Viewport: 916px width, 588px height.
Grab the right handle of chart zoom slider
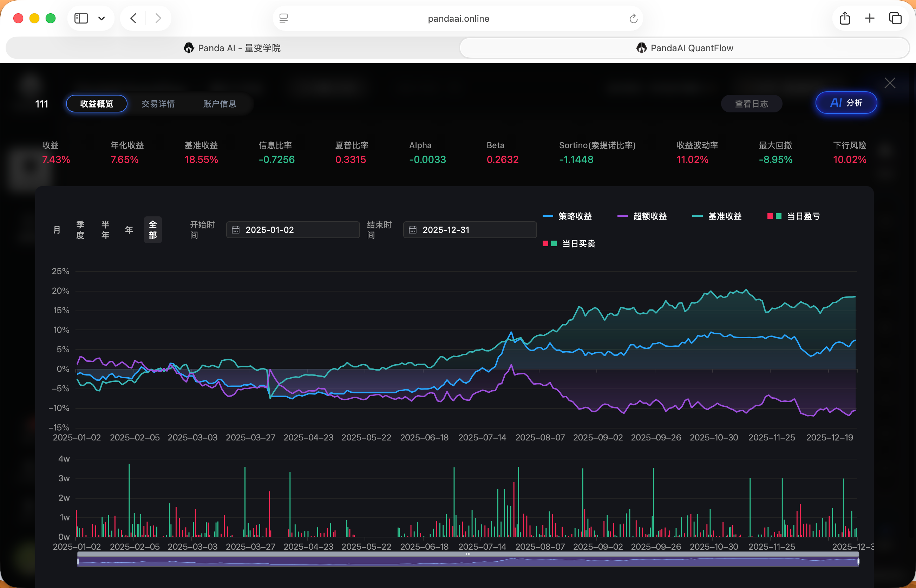click(858, 561)
